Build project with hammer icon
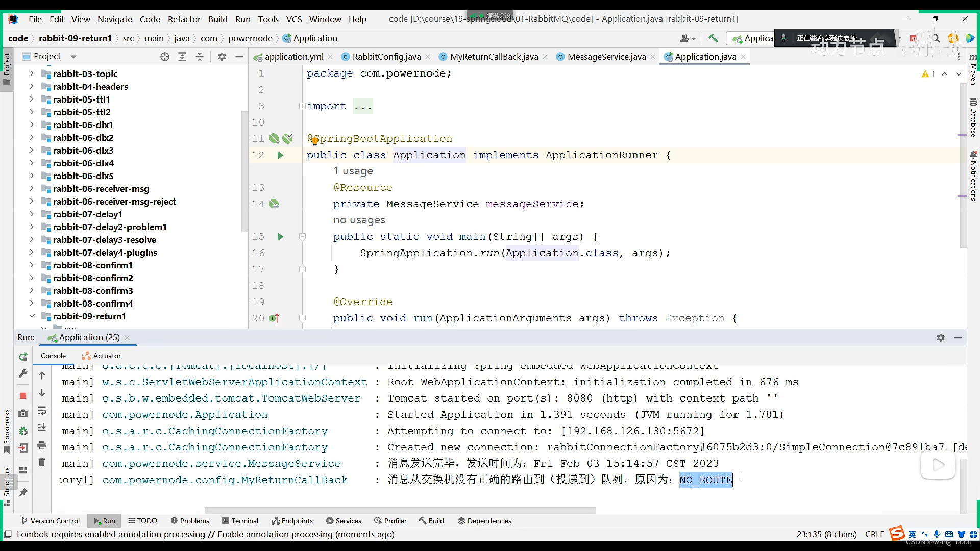Screen dimensions: 980x551 tap(713, 38)
